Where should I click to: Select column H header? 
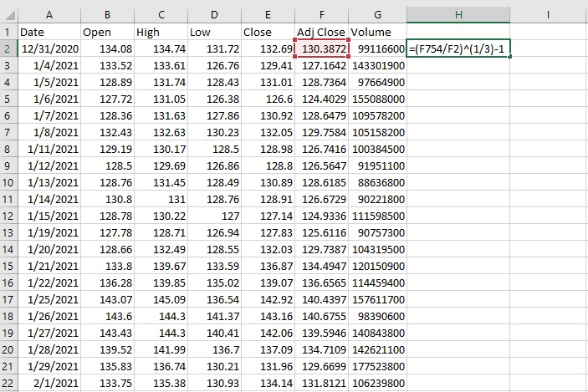click(x=458, y=13)
